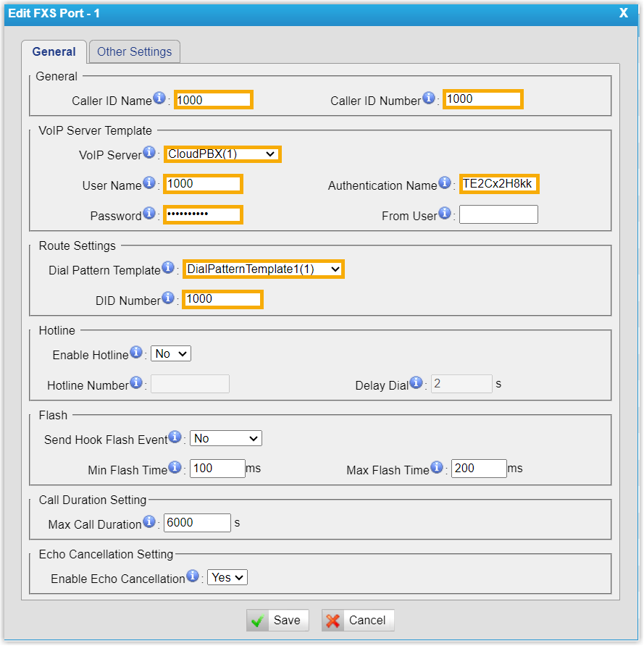Click the Dial Pattern Template info icon
Image resolution: width=644 pixels, height=646 pixels.
168,268
